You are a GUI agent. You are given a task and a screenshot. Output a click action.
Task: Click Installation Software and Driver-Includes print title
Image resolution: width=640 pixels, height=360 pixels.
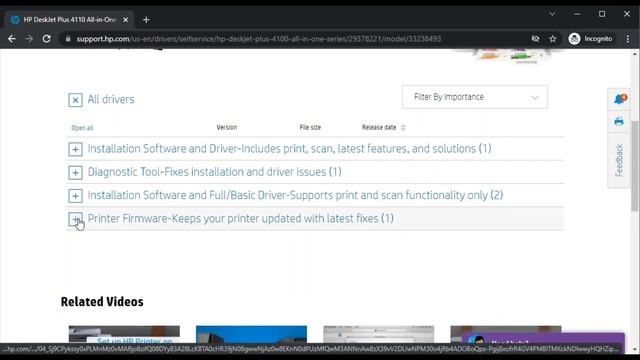(x=289, y=149)
